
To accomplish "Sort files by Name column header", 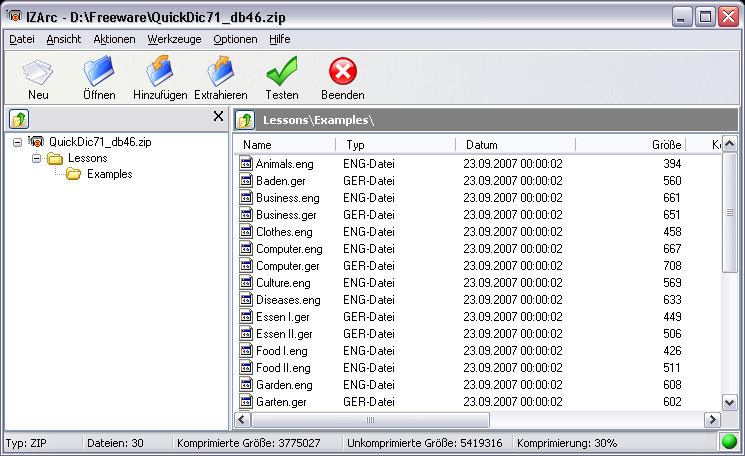I will click(285, 145).
